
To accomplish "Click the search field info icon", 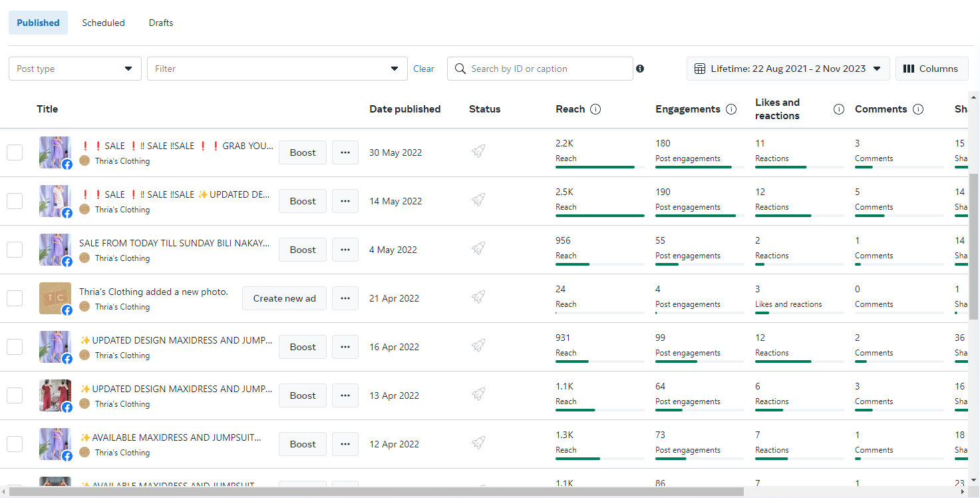I will coord(640,69).
